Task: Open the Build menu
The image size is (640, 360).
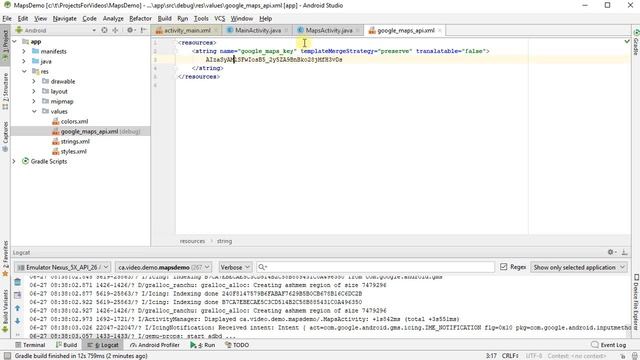Action: (x=164, y=18)
